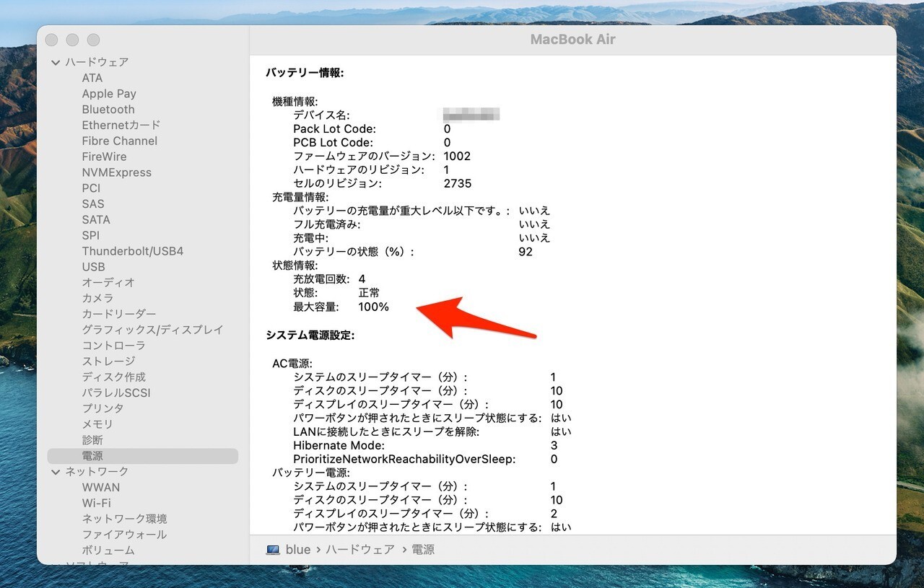Select SPI in the sidebar
Screen dimensions: 924x588
[91, 236]
